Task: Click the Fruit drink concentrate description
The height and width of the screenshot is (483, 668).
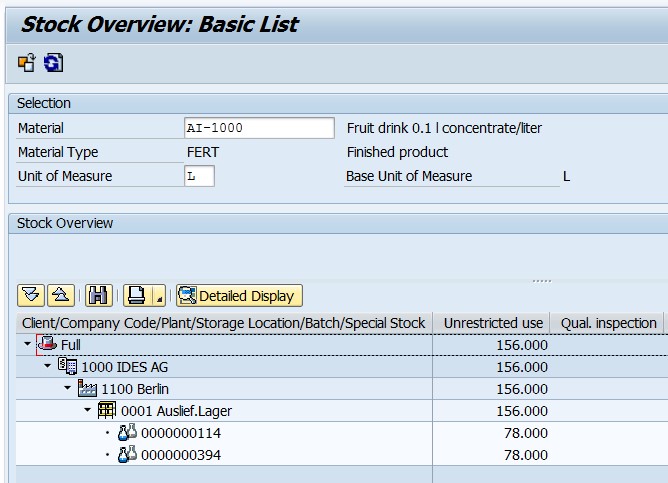Action: point(444,128)
